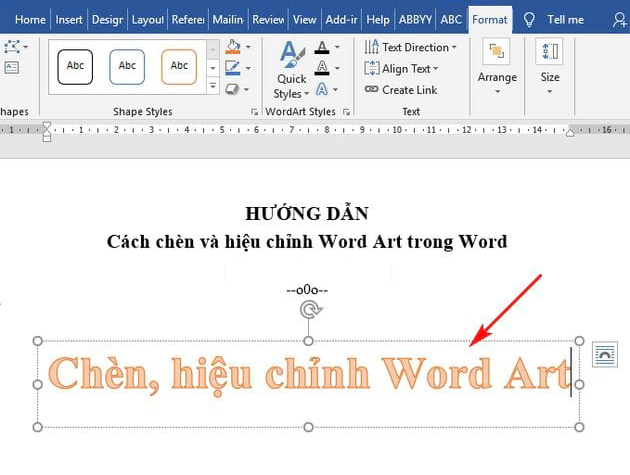
Task: Click the left-middle WordArt sizing handle
Action: coord(37,385)
